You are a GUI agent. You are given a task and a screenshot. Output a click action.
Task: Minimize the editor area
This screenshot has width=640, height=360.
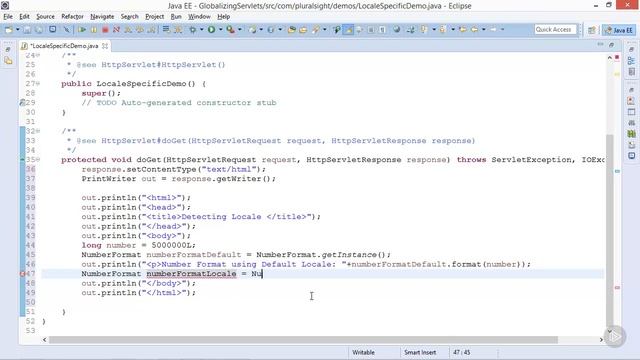coord(600,44)
